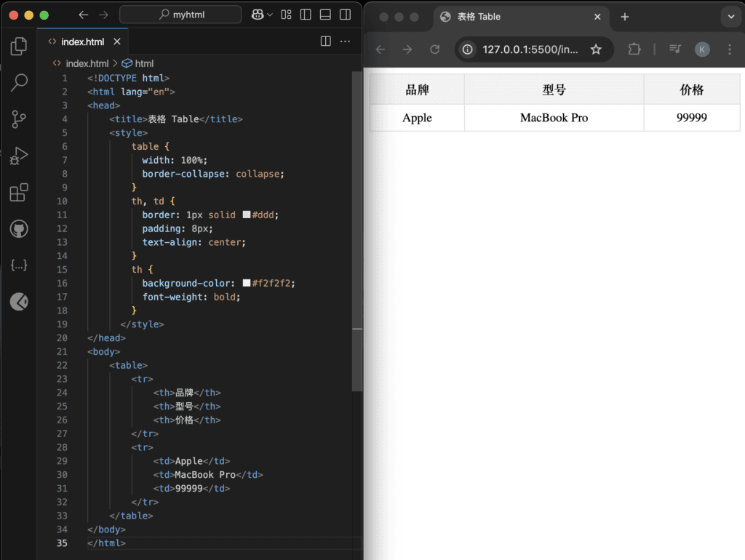This screenshot has width=745, height=560.
Task: Click the 价格 table header in browser
Action: [x=692, y=89]
